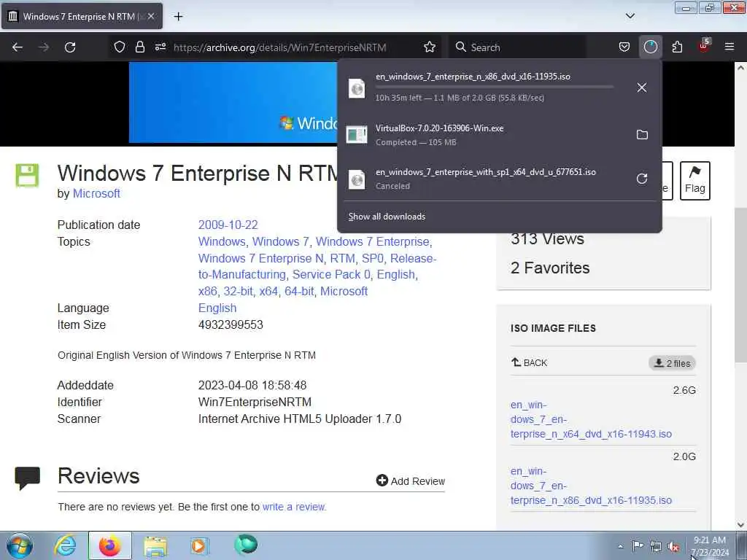Launch Internet Explorer from the taskbar
Image resolution: width=747 pixels, height=560 pixels.
click(65, 545)
